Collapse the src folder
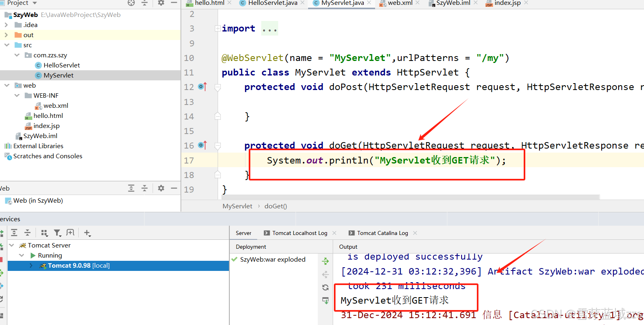This screenshot has height=325, width=644. (x=6, y=45)
